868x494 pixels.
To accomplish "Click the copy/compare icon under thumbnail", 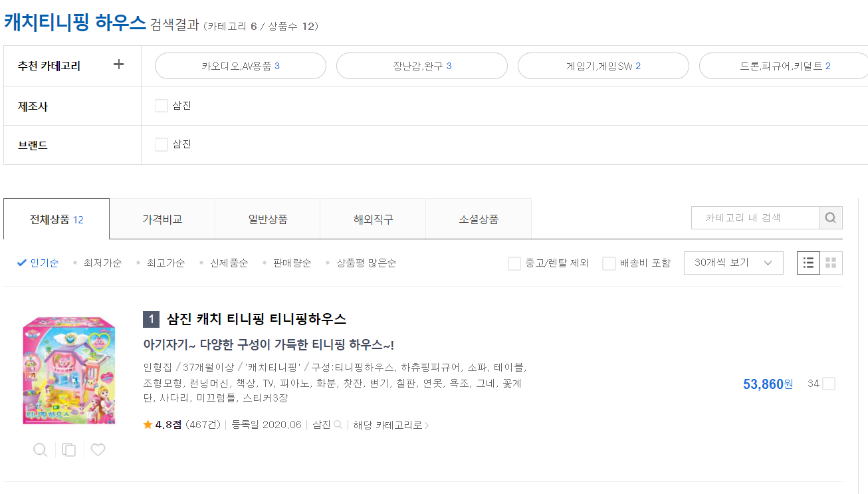I will [x=68, y=450].
